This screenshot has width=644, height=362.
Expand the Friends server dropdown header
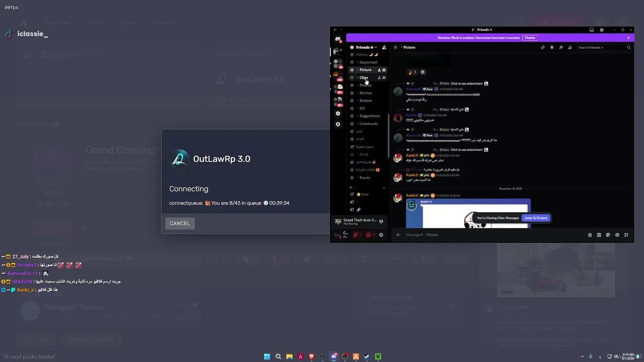366,47
